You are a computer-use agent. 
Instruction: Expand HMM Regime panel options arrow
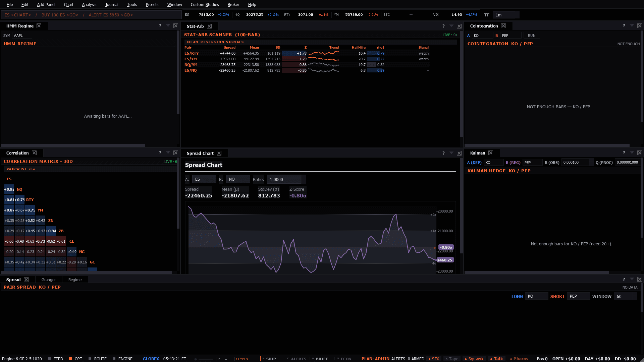(168, 26)
